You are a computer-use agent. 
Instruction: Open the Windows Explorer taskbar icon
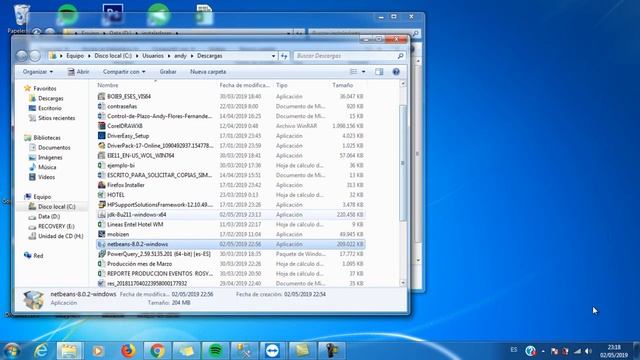(69, 351)
